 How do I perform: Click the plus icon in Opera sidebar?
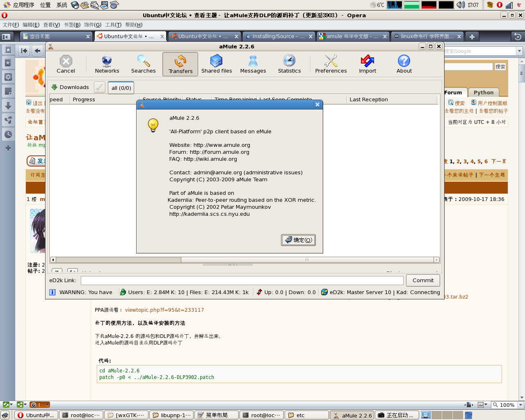[8, 148]
